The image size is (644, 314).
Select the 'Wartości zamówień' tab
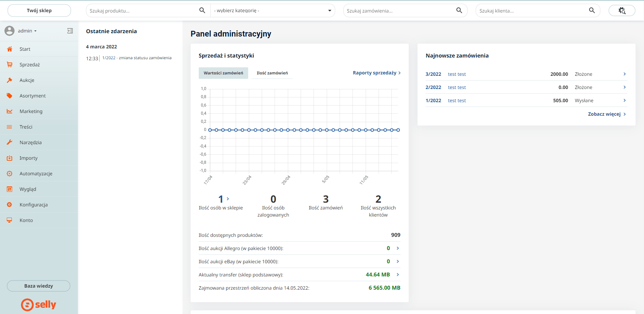(x=223, y=73)
